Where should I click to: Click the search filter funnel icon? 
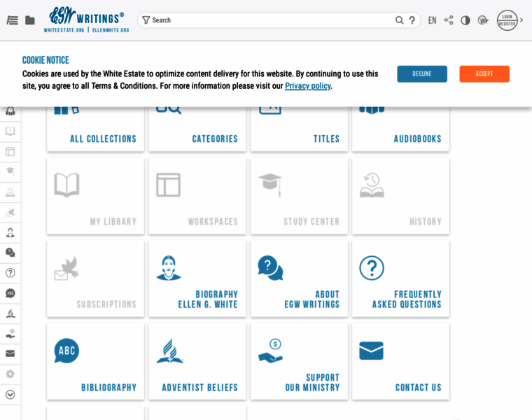point(146,20)
